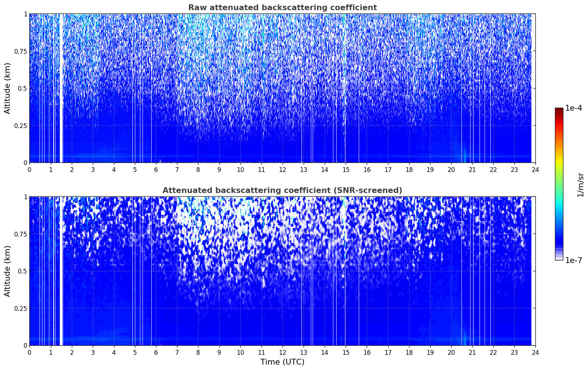Click the hour 6 tick under the bottom plot
The image size is (588, 370).
pyautogui.click(x=156, y=352)
